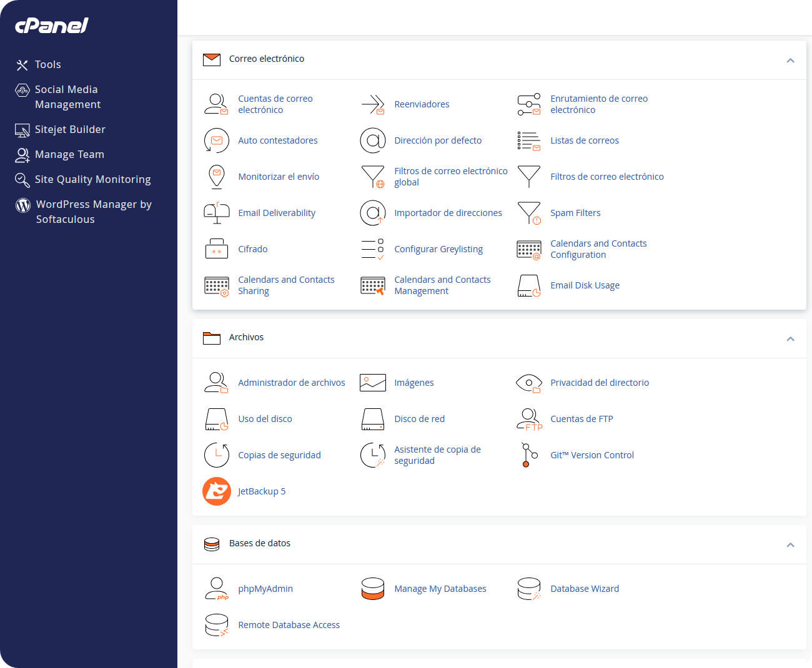
Task: Go to Site Quality Monitoring
Action: (92, 180)
